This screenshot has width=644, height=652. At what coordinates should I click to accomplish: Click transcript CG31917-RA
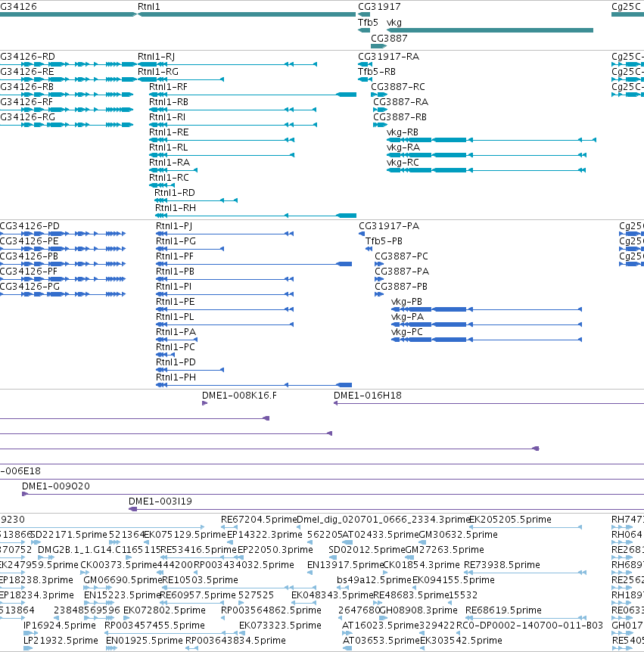[x=365, y=64]
